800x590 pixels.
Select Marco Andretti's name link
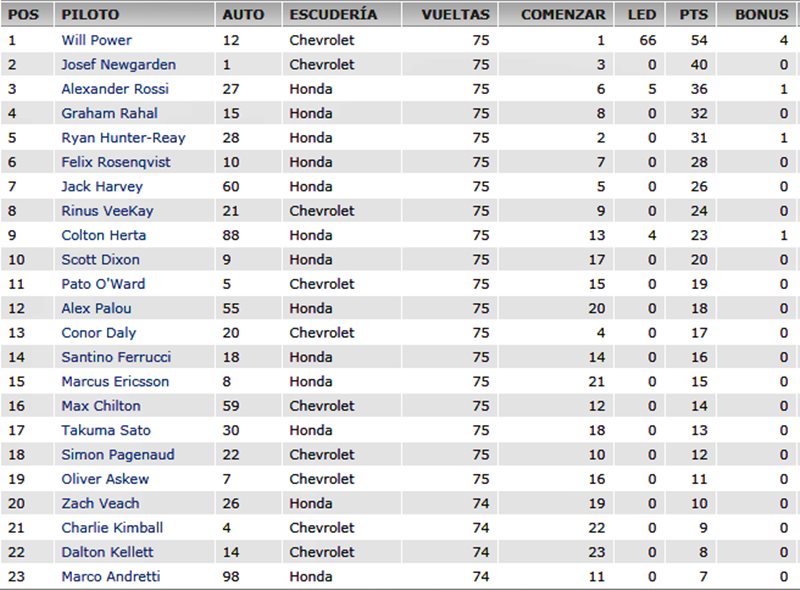coord(111,577)
